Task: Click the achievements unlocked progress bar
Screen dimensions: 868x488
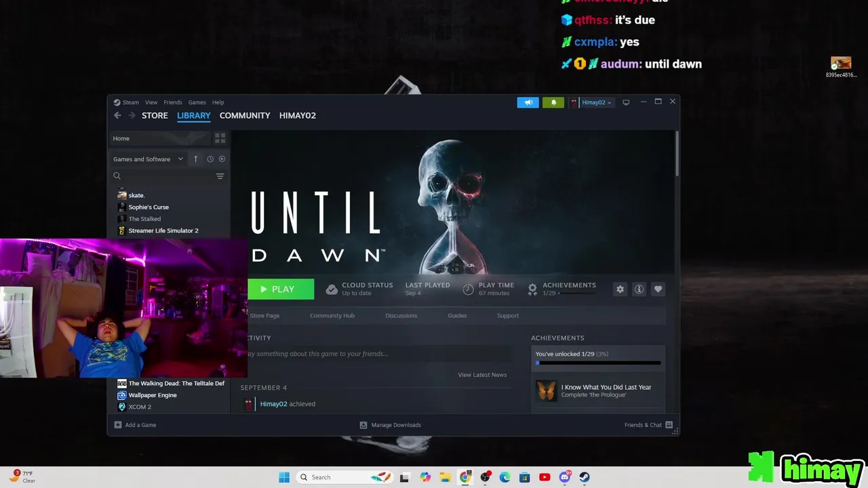Action: click(x=598, y=363)
